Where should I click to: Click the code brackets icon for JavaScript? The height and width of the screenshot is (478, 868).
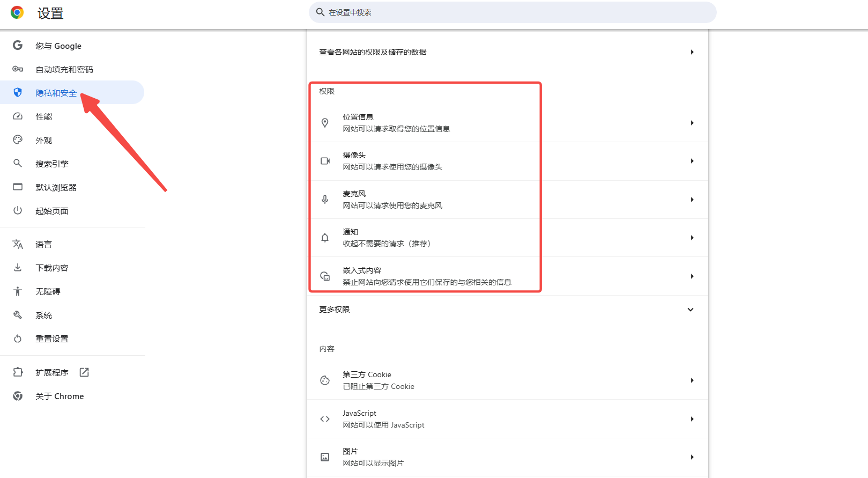[x=325, y=419]
